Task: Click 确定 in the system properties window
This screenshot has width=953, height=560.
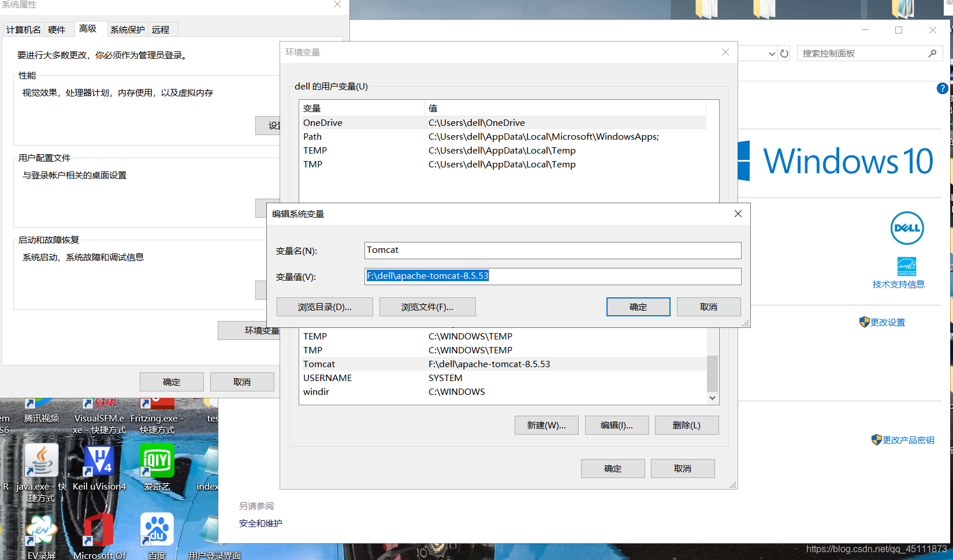Action: (172, 382)
